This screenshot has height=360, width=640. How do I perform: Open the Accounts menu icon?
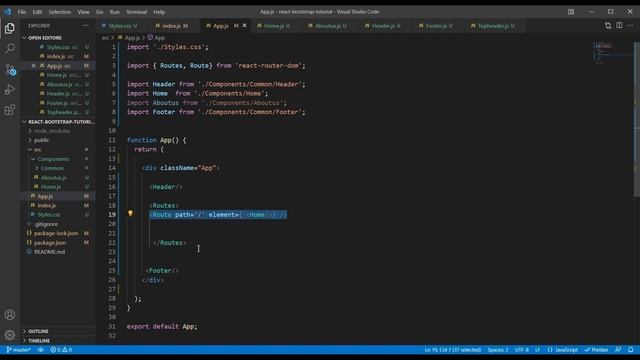[x=10, y=315]
